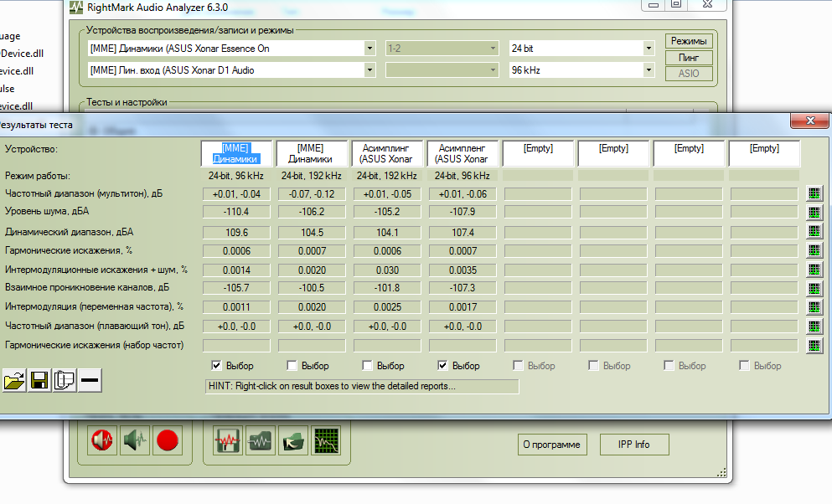Click the report pages icon beside save
832x504 pixels.
click(65, 381)
